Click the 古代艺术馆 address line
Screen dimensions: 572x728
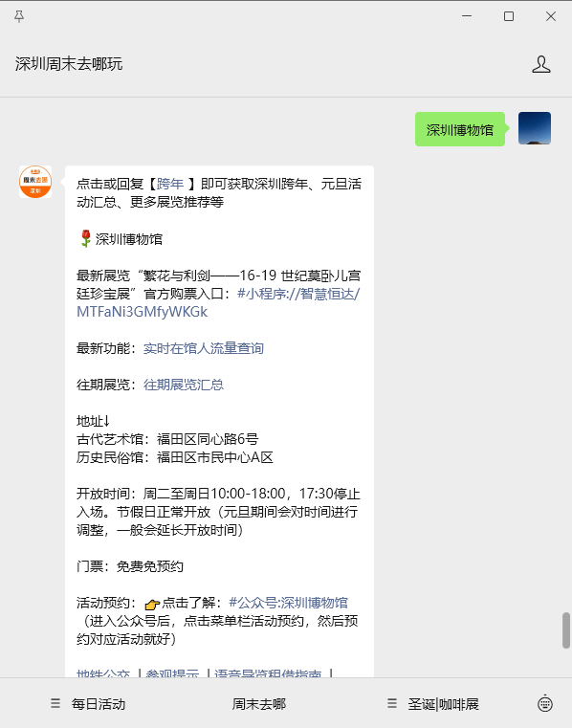click(x=167, y=439)
